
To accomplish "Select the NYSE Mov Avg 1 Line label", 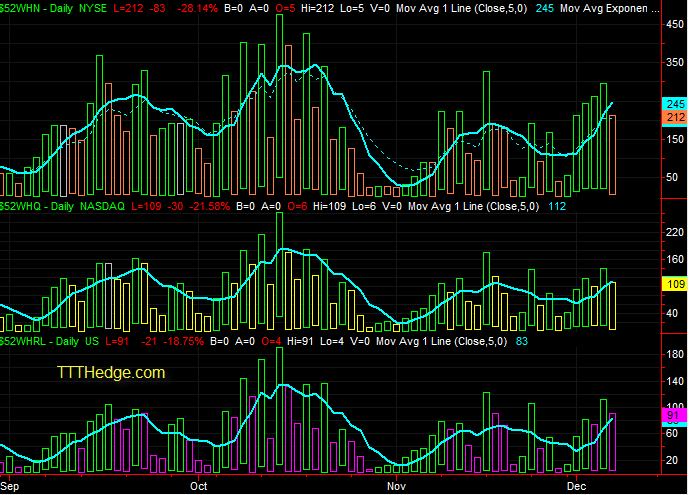I will (461, 8).
